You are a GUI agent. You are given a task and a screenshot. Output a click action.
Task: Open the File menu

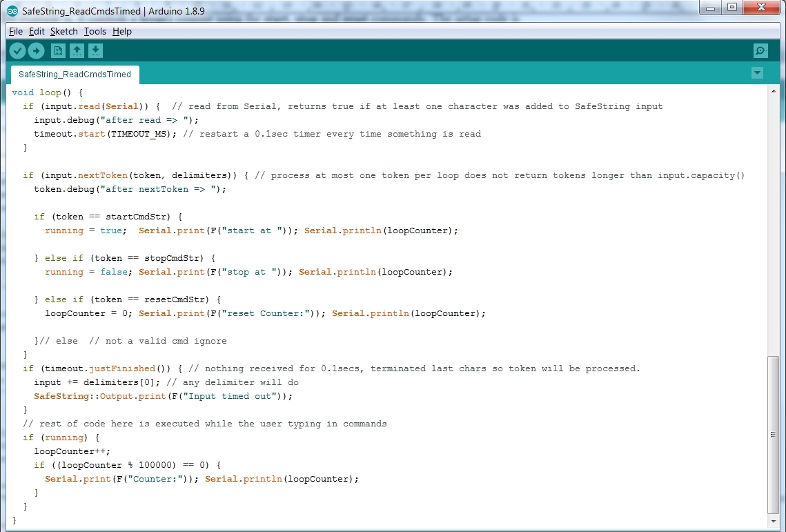tap(15, 31)
